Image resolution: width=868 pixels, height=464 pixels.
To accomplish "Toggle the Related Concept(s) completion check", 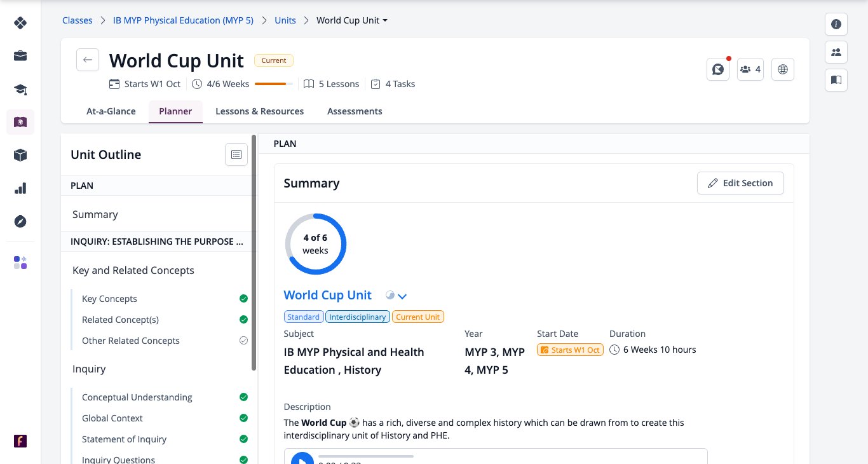I will pos(243,320).
